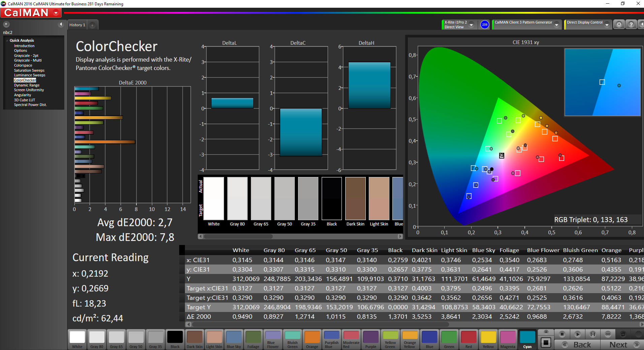Click the blue 235 meter status circle
This screenshot has width=644, height=350.
pyautogui.click(x=484, y=25)
